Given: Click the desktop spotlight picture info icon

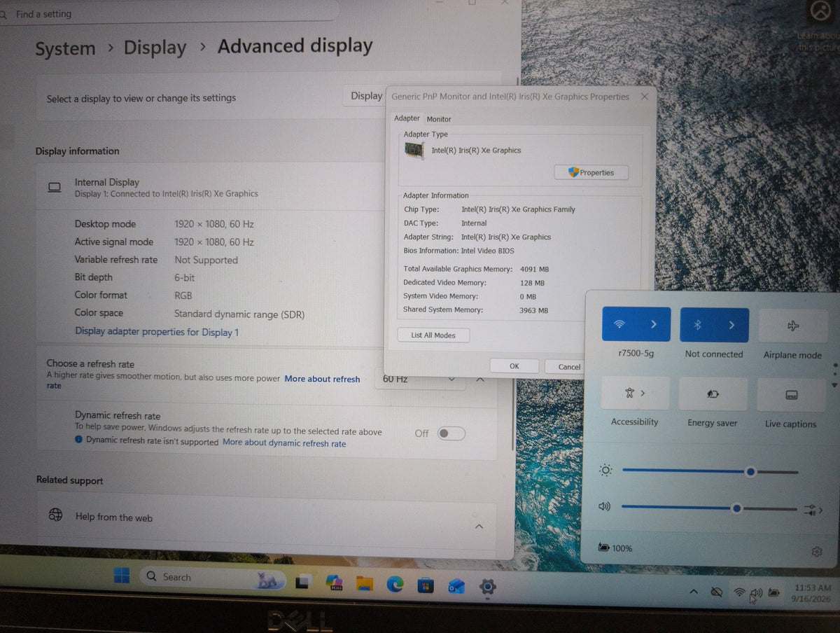Looking at the screenshot, I should point(820,11).
